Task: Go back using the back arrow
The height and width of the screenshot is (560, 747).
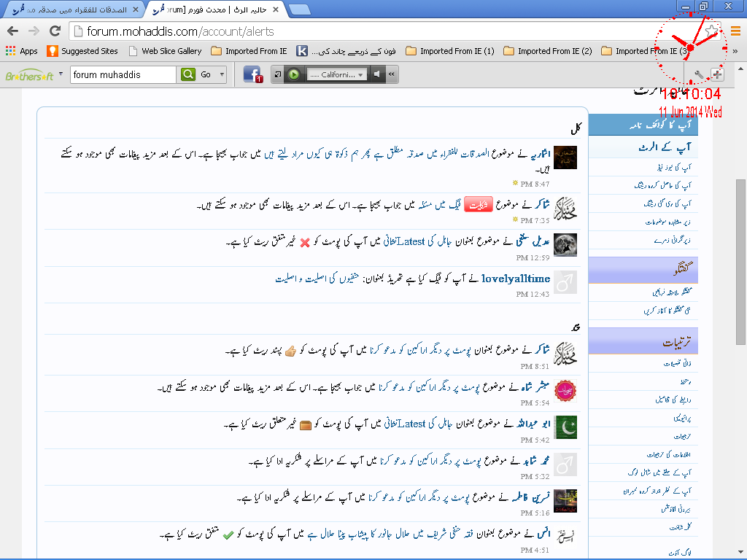Action: (x=13, y=31)
